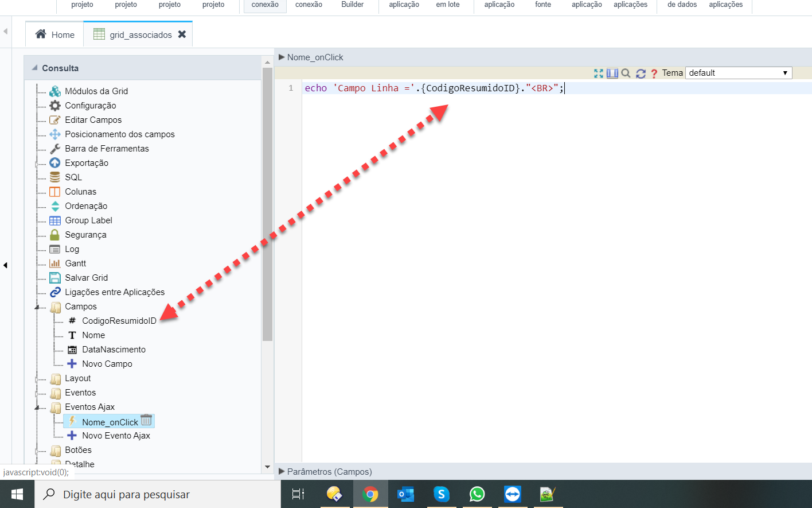The width and height of the screenshot is (812, 508).
Task: Open Google Chrome from the taskbar
Action: tap(370, 494)
